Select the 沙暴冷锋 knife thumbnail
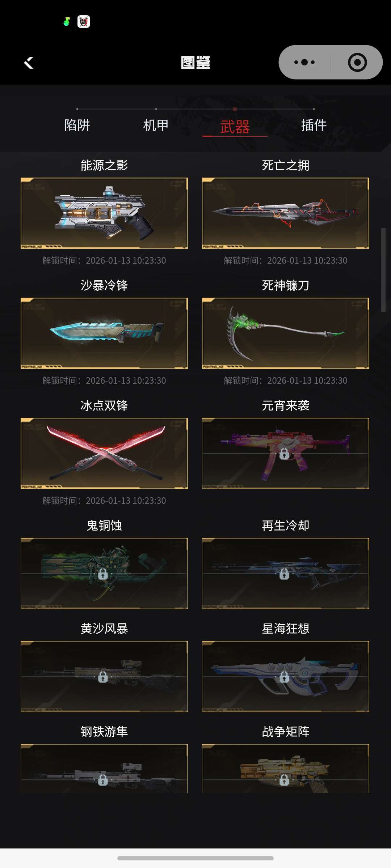The image size is (391, 868). tap(104, 333)
